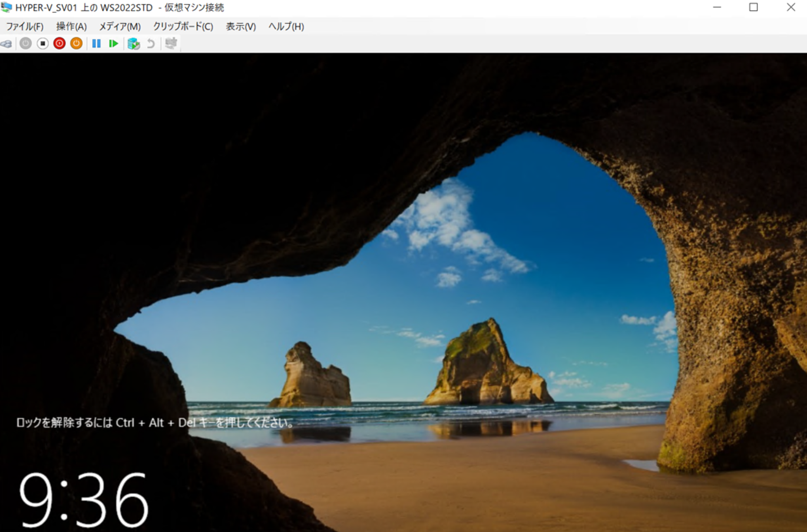Screen dimensions: 807x532
Task: Open the ヘルプ(H) menu
Action: coord(286,26)
